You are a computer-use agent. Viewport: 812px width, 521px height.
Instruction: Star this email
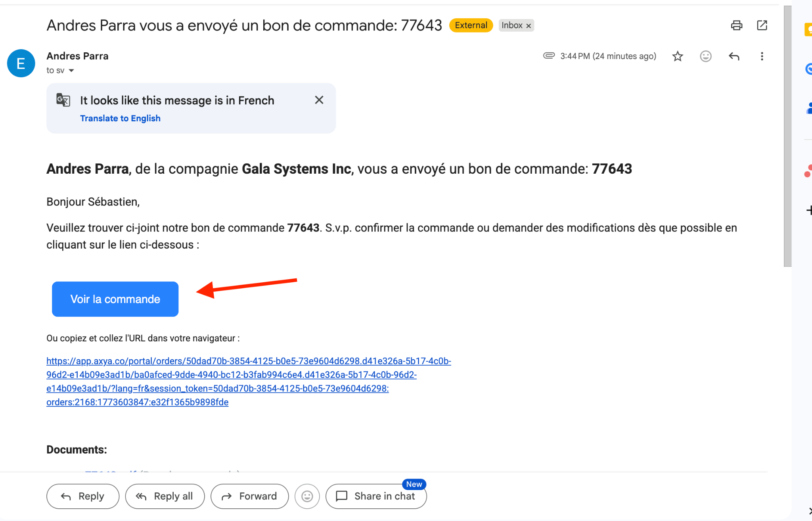point(678,56)
